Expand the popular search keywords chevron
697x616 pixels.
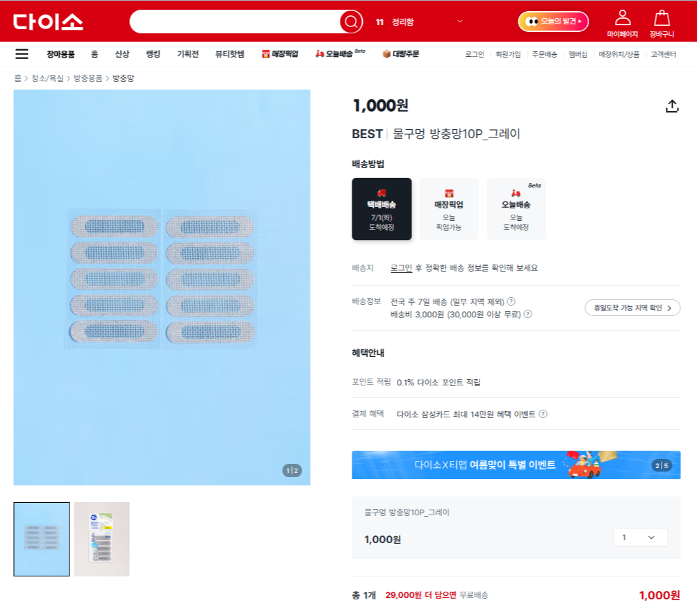[460, 22]
